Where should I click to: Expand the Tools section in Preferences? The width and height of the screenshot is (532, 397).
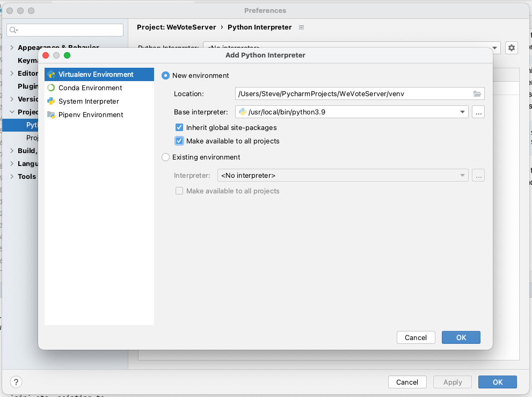point(12,177)
